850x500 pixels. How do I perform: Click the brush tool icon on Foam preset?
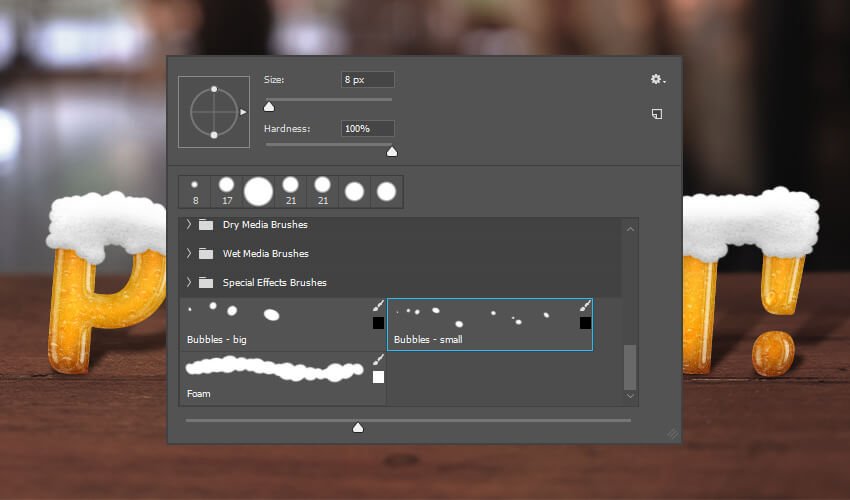(x=378, y=360)
